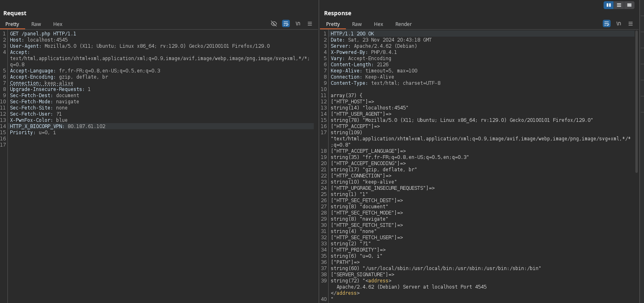Viewport: 644px width, 303px height.
Task: Click Apache/2.4.62 Server at localhost Port 4545 line
Action: pyautogui.click(x=411, y=287)
